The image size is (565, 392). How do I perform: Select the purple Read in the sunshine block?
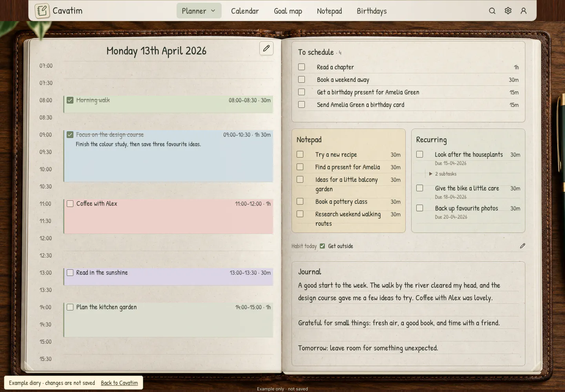(x=168, y=277)
